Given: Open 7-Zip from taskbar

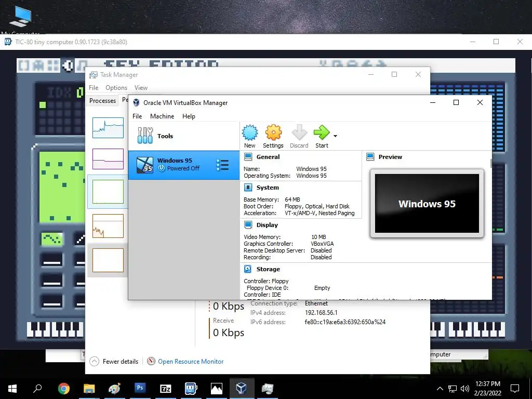Looking at the screenshot, I should pos(166,389).
